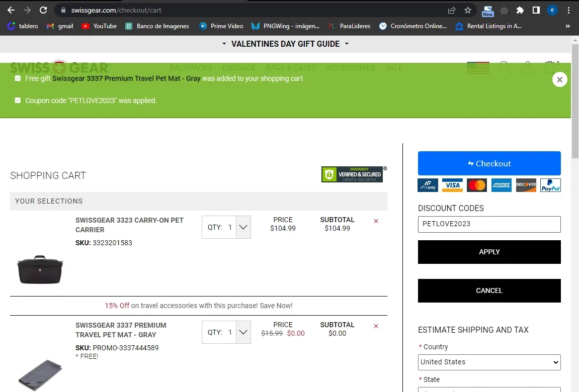
Task: Click the PayPal icon
Action: 550,185
